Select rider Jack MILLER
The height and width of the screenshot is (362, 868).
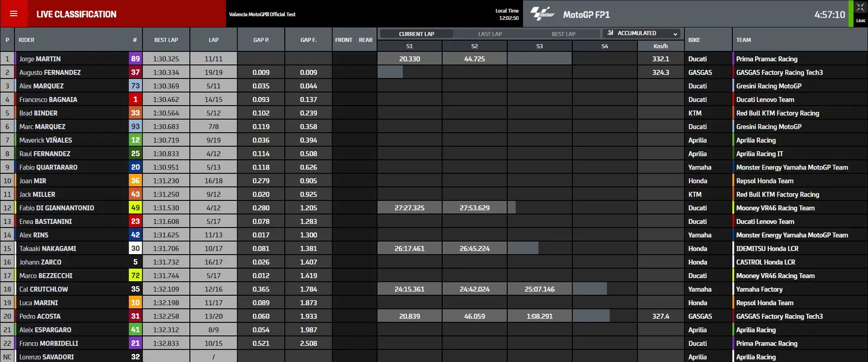point(37,194)
